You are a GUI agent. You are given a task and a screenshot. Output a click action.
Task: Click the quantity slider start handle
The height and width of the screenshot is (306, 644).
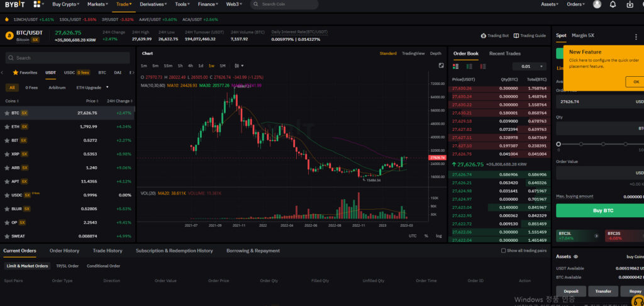(558, 144)
